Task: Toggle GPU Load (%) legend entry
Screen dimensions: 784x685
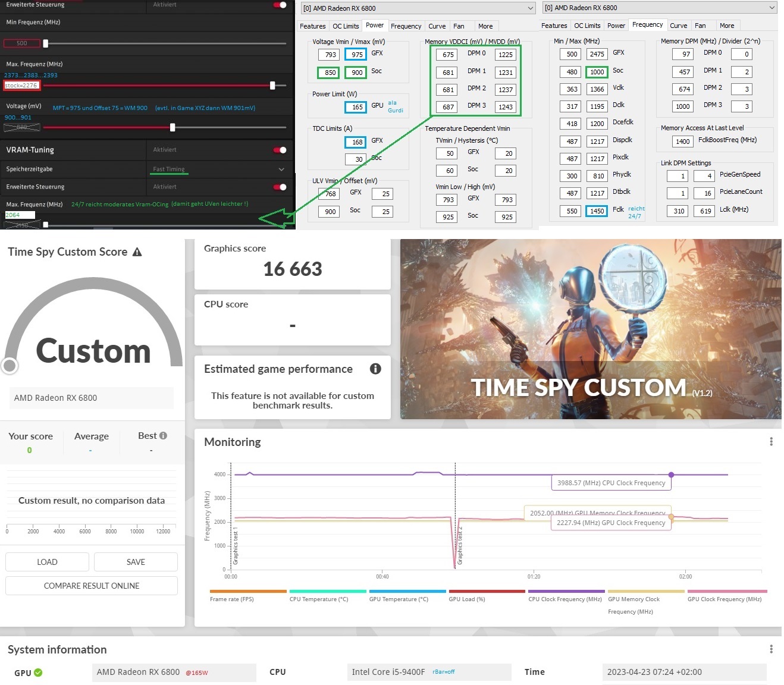Action: 487,595
